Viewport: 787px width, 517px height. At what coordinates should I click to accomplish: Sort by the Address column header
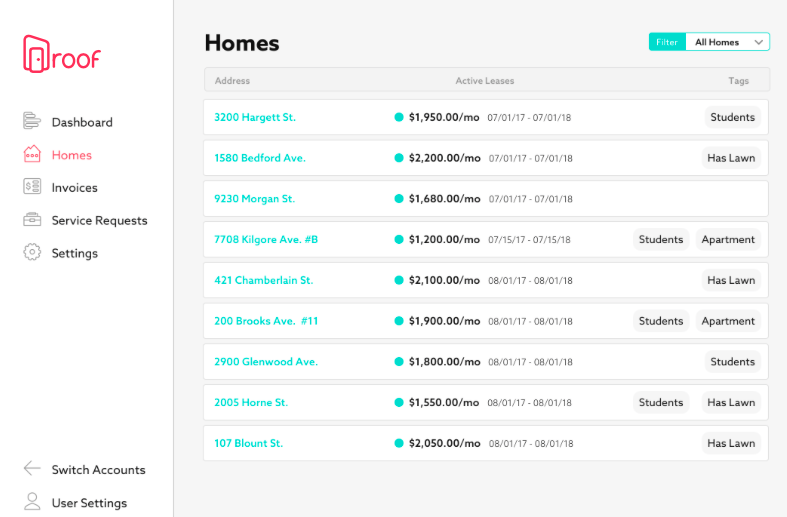pos(232,81)
